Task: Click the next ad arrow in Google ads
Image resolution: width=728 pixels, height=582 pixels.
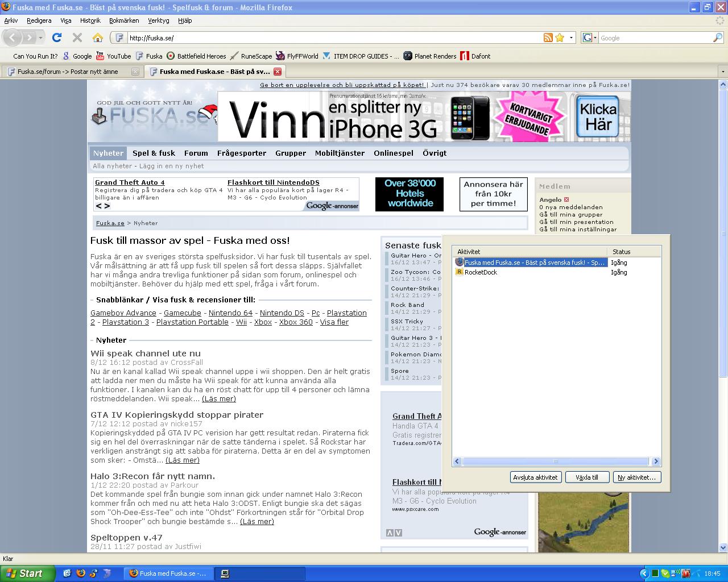Action: (106, 206)
